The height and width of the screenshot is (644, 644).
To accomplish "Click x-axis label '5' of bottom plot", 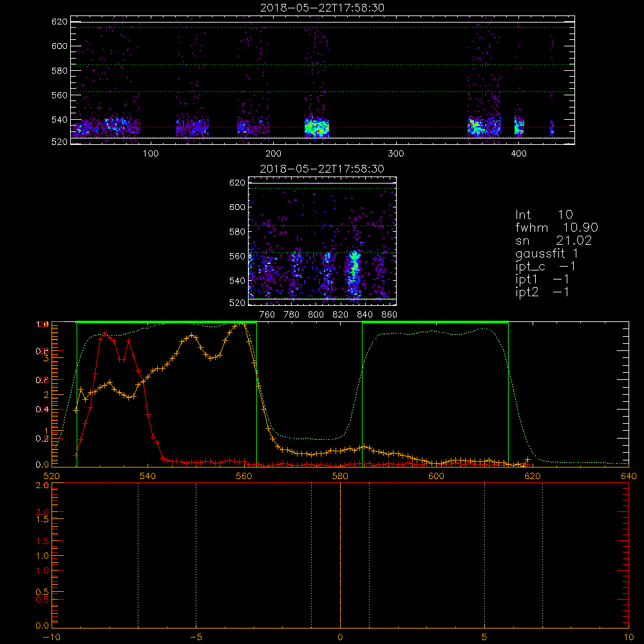I will point(485,638).
